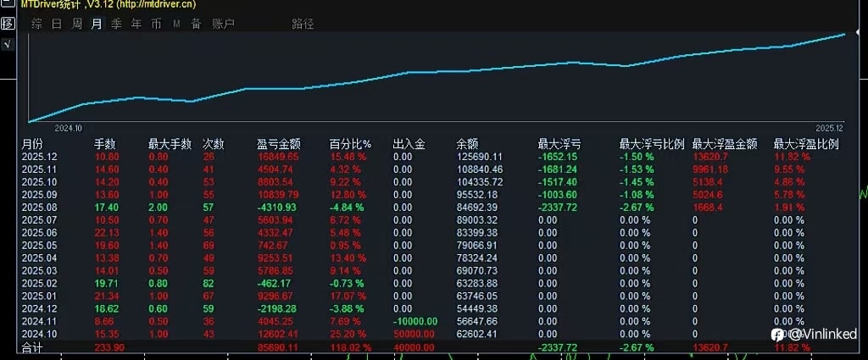Click the 出入金 column header
The width and height of the screenshot is (868, 360).
(409, 144)
